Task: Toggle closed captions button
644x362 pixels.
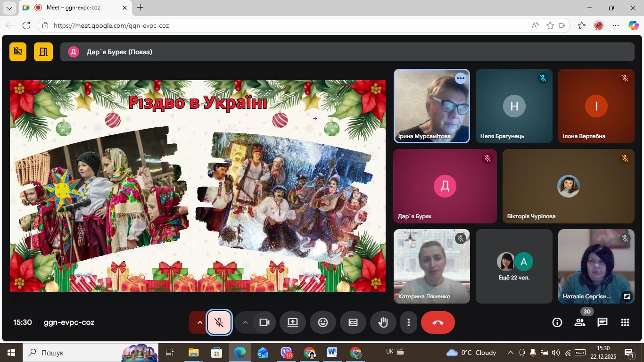Action: (x=353, y=322)
